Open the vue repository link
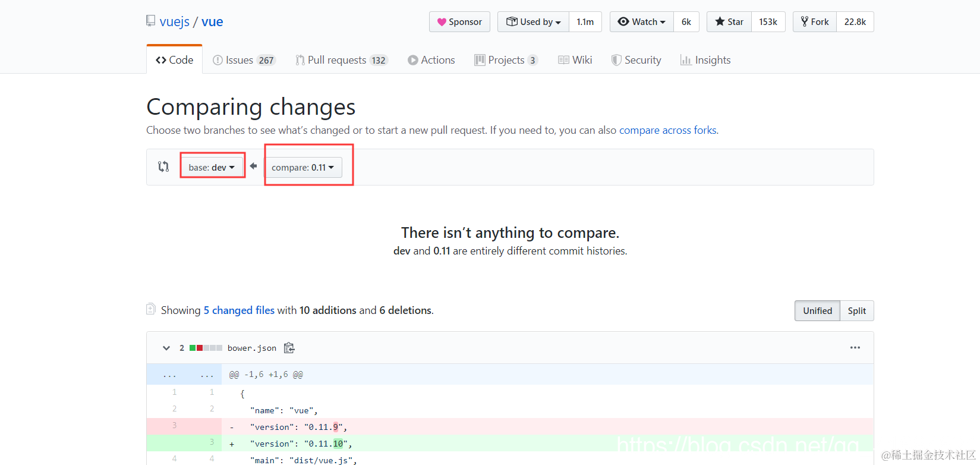 tap(212, 22)
